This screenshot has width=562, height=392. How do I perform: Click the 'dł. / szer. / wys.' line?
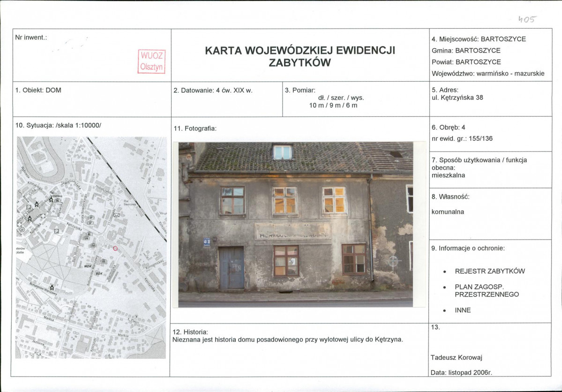pyautogui.click(x=341, y=98)
